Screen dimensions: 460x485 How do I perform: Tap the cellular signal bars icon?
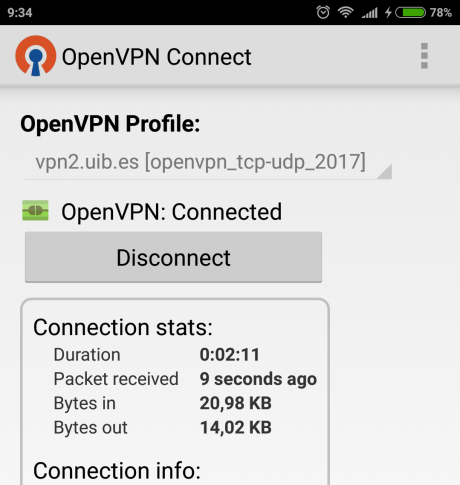(x=369, y=13)
